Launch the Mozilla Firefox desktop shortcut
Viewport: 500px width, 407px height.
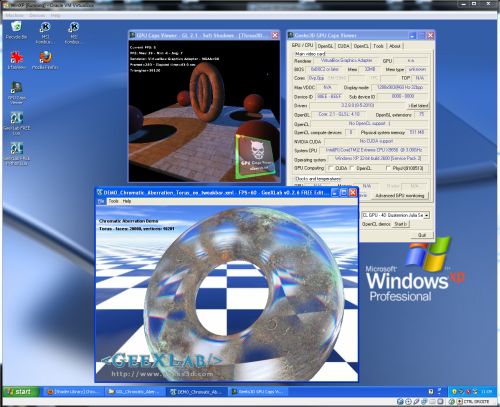click(x=45, y=60)
